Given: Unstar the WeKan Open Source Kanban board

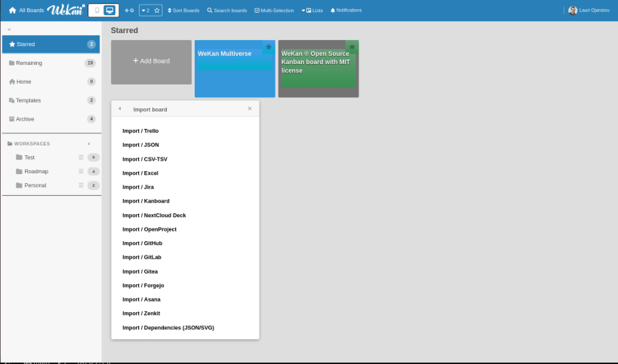Looking at the screenshot, I should (x=352, y=47).
